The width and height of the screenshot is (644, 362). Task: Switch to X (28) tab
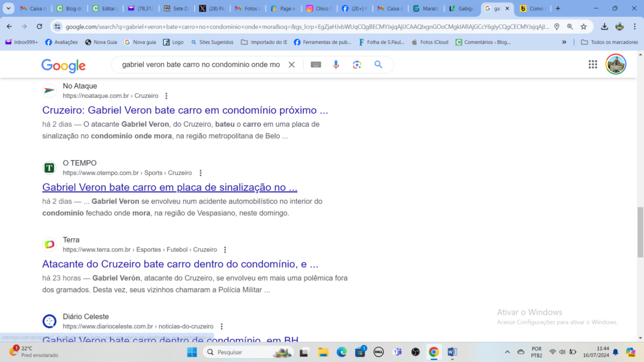tap(211, 8)
